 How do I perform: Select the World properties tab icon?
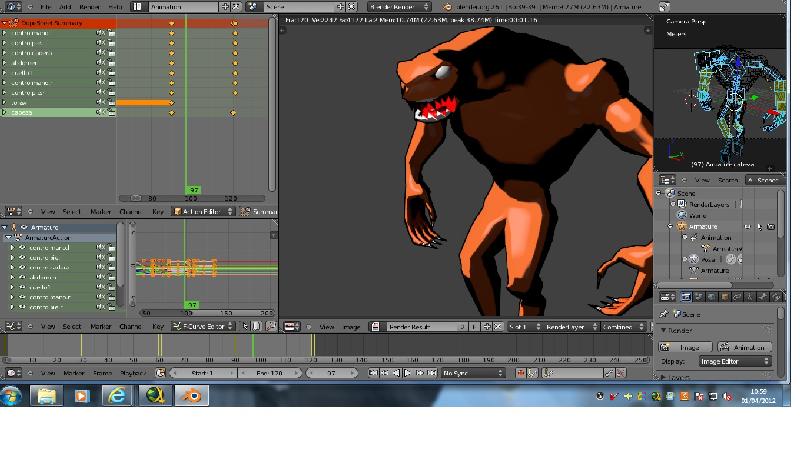coord(712,296)
